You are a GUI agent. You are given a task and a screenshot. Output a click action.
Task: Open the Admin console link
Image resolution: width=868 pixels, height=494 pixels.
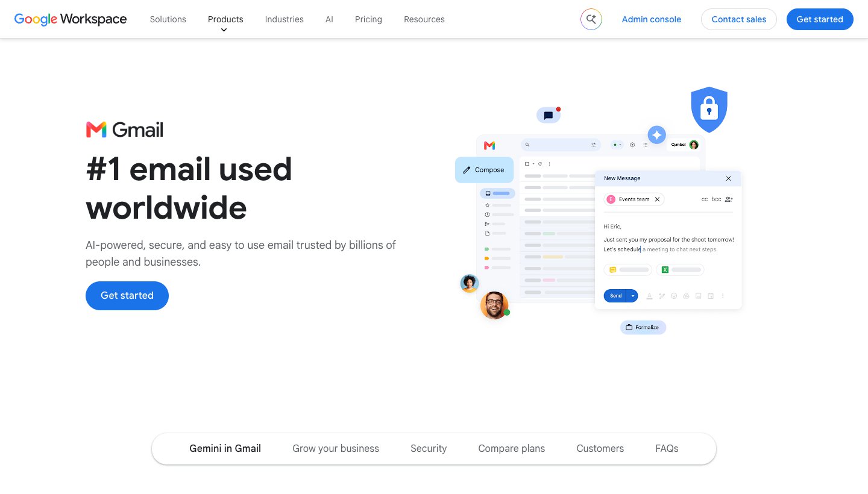click(x=652, y=19)
